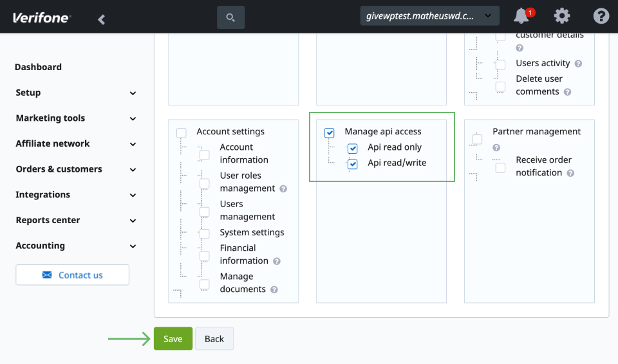618x364 pixels.
Task: Uncheck Manage api access checkbox
Action: (330, 132)
